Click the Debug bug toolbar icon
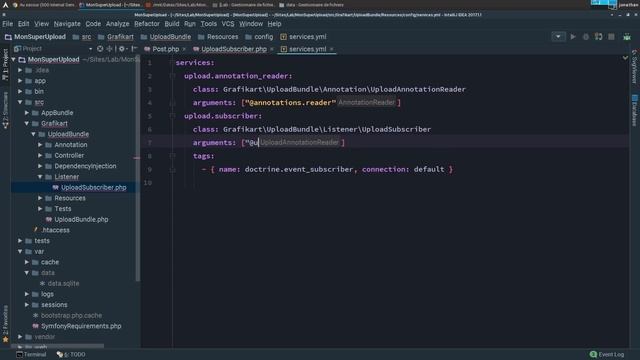The width and height of the screenshot is (640, 360). click(x=586, y=37)
